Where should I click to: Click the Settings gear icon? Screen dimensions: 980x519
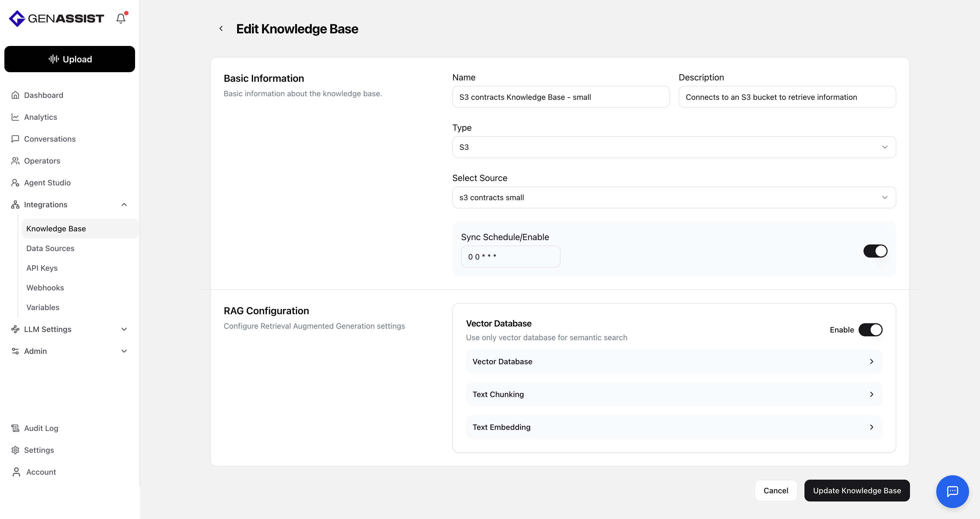click(x=15, y=450)
